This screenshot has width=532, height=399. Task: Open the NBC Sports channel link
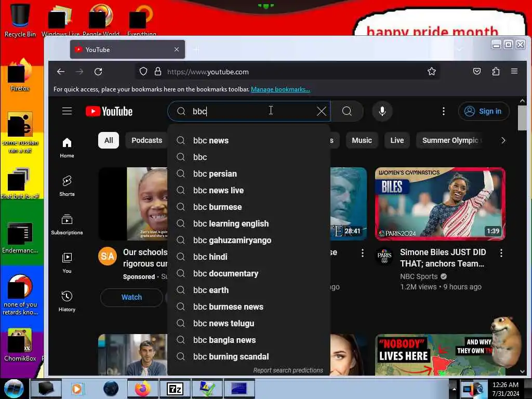419,276
